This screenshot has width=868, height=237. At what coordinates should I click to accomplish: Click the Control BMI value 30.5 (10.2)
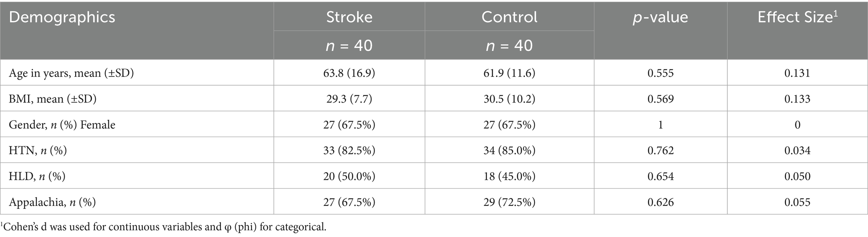click(509, 99)
